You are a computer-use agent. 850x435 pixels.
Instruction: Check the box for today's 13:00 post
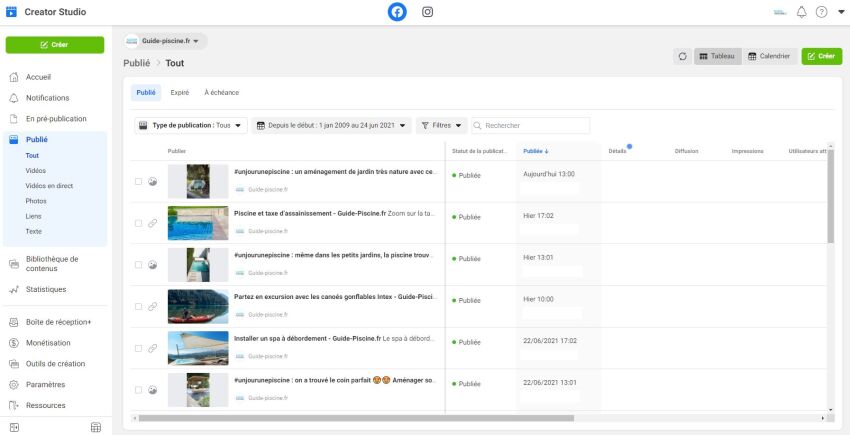(138, 181)
